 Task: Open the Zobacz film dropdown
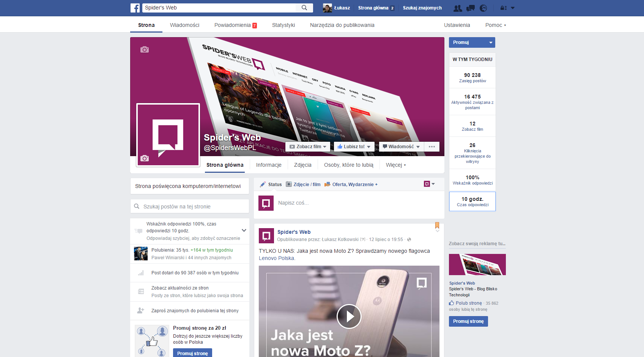308,147
